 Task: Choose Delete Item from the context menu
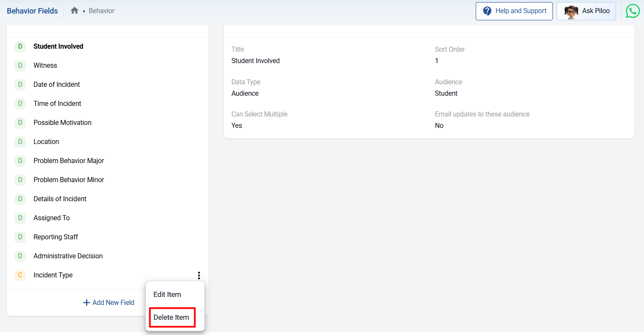pyautogui.click(x=171, y=317)
